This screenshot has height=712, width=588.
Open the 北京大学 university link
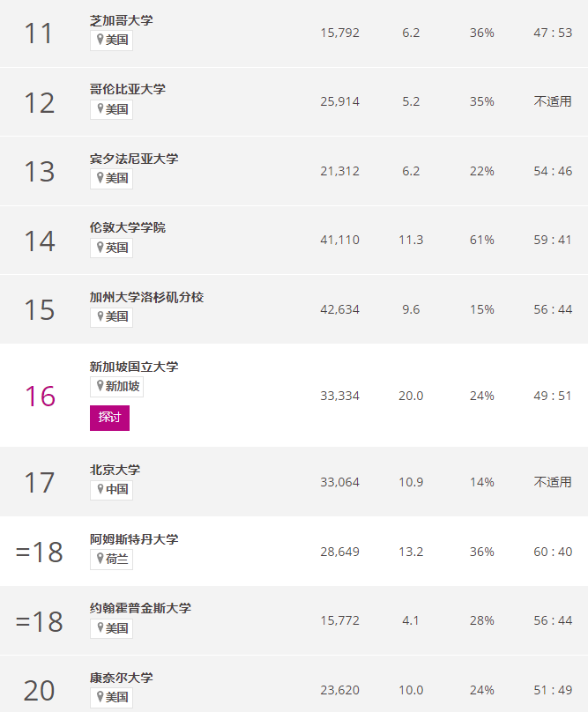point(115,470)
